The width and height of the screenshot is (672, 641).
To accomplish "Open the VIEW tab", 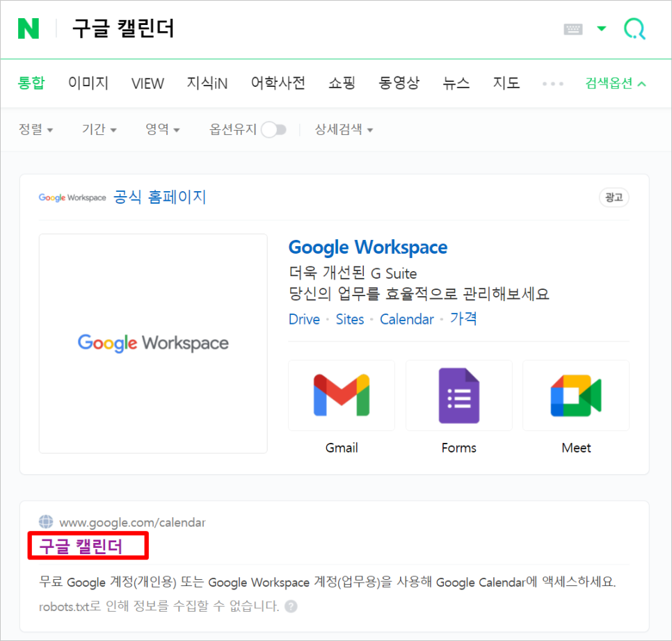I will 147,83.
